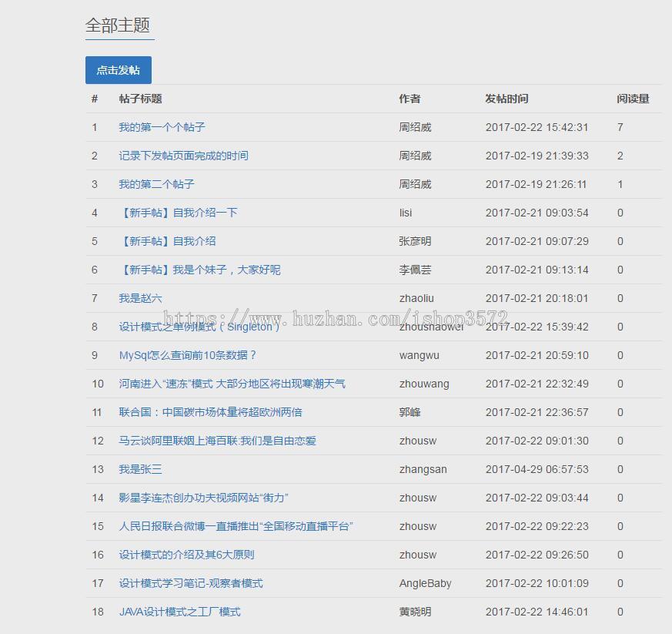This screenshot has height=634, width=672.
Task: Click timestamp 2017-02-22 10:01:09
Action: (537, 584)
